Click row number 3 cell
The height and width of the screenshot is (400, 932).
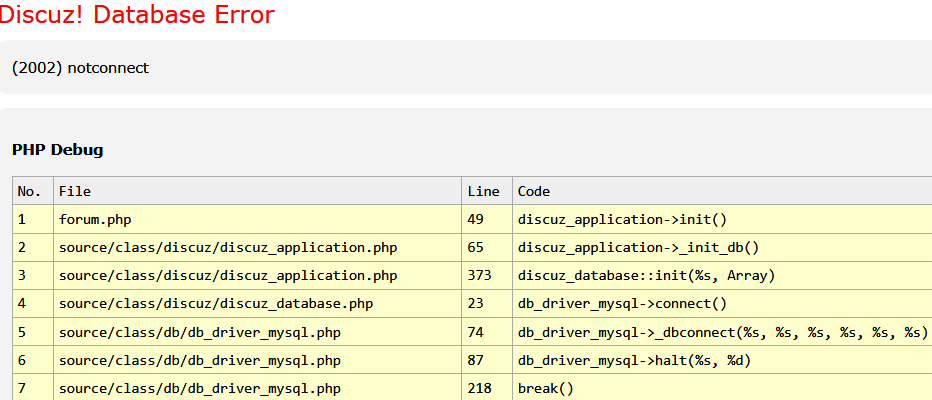pyautogui.click(x=33, y=276)
